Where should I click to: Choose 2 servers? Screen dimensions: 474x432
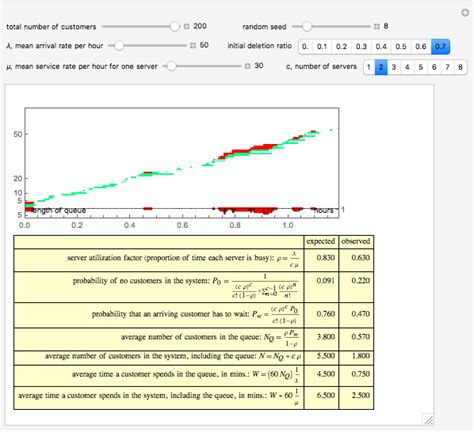[x=381, y=67]
